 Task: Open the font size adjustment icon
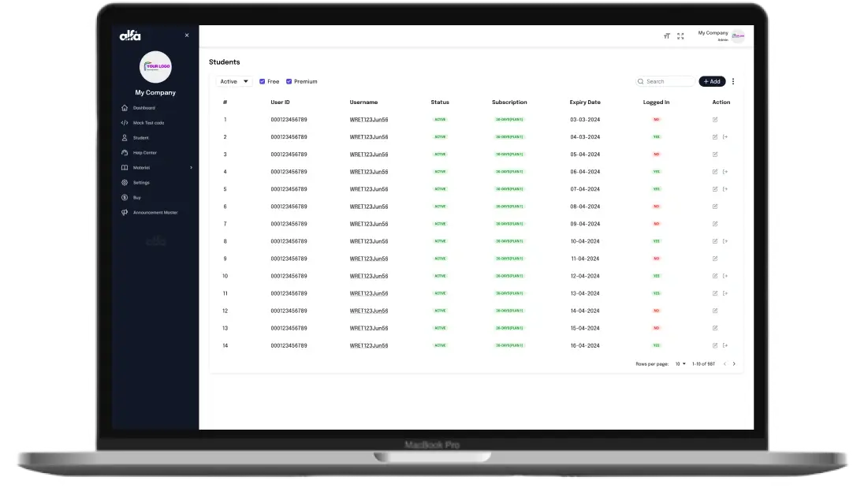click(666, 36)
